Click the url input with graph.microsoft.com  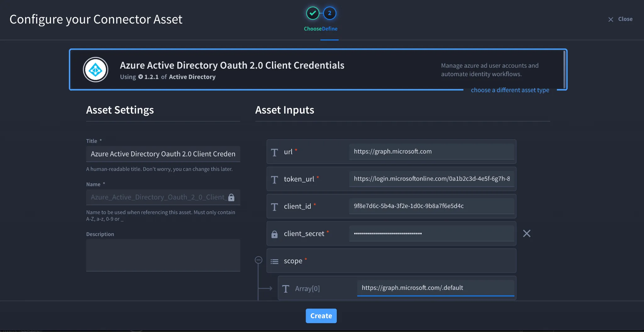coord(432,151)
